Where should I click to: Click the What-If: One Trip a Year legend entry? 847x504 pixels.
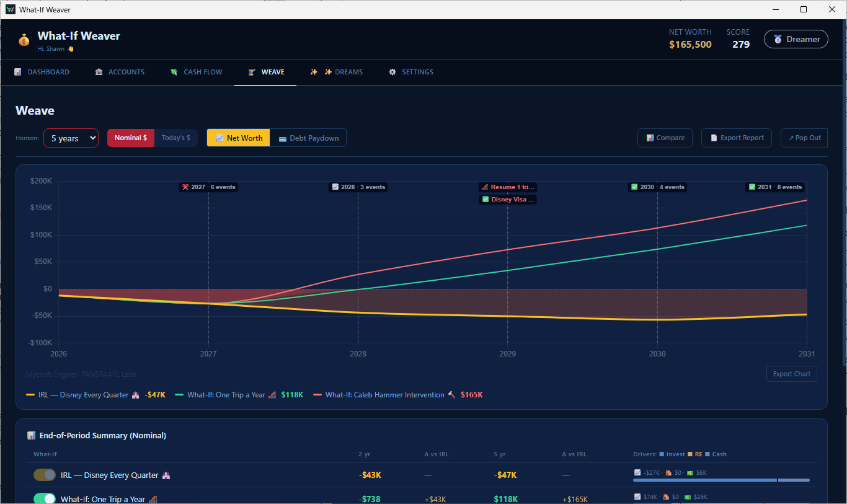tap(239, 395)
